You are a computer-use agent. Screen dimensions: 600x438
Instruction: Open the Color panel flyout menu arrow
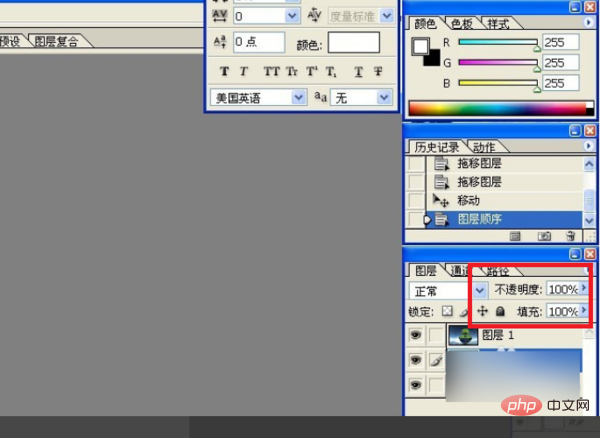click(x=589, y=23)
